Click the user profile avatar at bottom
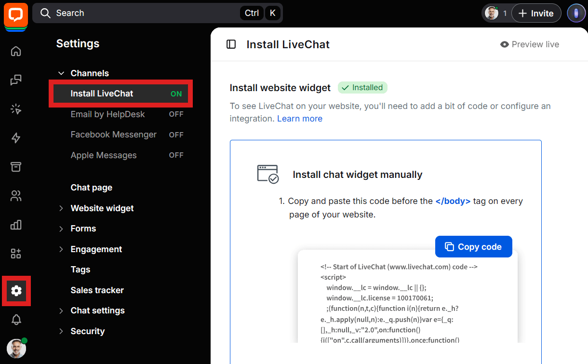 (x=16, y=349)
